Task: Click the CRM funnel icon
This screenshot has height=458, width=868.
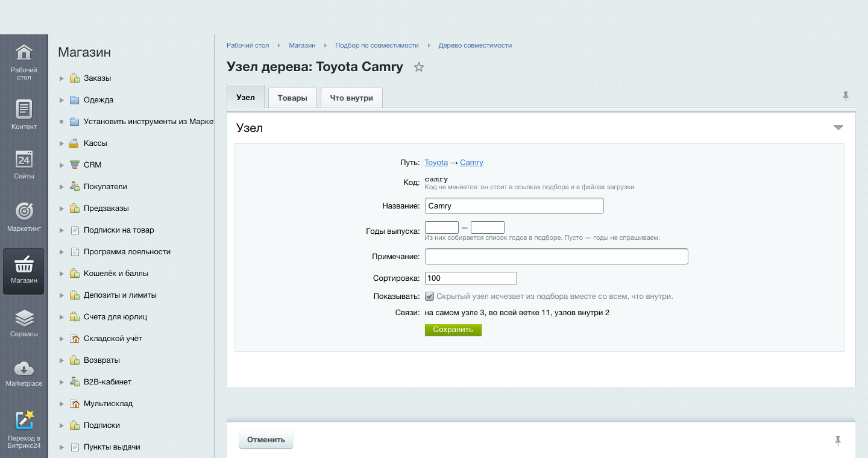Action: point(74,165)
